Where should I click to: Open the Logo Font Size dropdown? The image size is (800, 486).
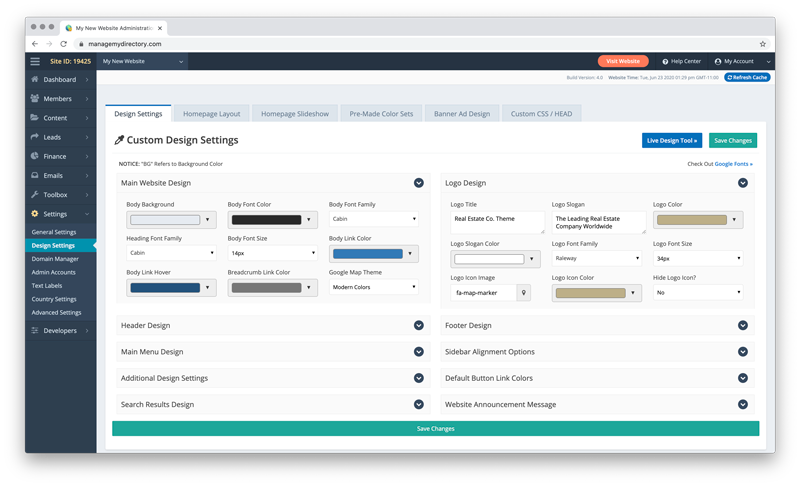(x=698, y=259)
